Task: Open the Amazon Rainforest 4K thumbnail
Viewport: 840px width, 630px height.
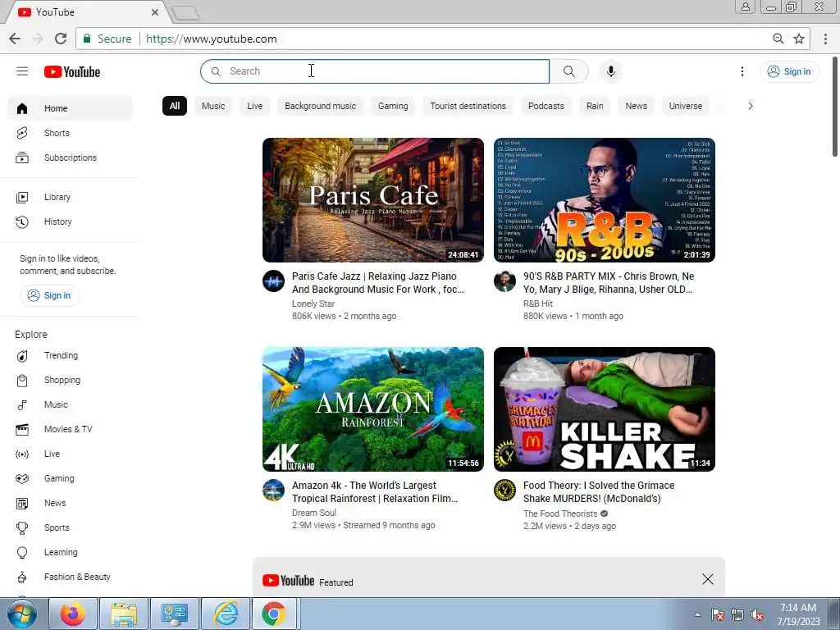Action: [373, 409]
